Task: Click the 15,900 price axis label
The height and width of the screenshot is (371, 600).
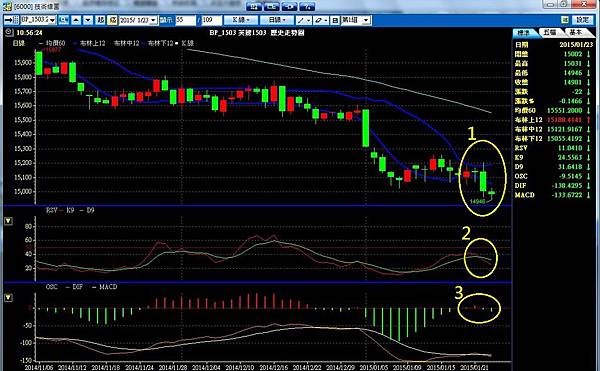Action: click(x=23, y=62)
